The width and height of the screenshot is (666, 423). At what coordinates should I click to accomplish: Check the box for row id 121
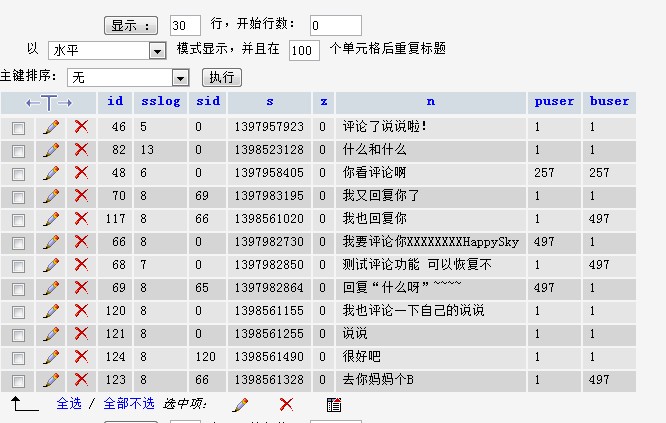[18, 335]
